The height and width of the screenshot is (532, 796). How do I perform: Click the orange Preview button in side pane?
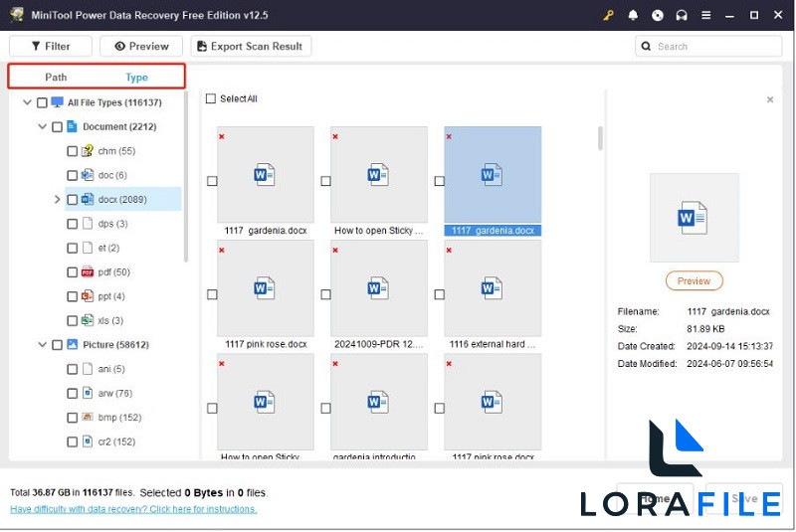click(694, 281)
